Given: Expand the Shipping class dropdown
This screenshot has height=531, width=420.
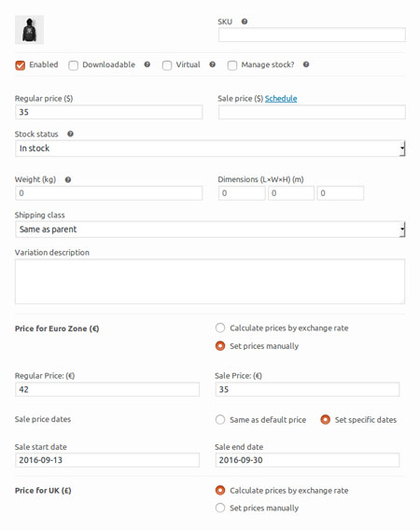Looking at the screenshot, I should [x=210, y=230].
